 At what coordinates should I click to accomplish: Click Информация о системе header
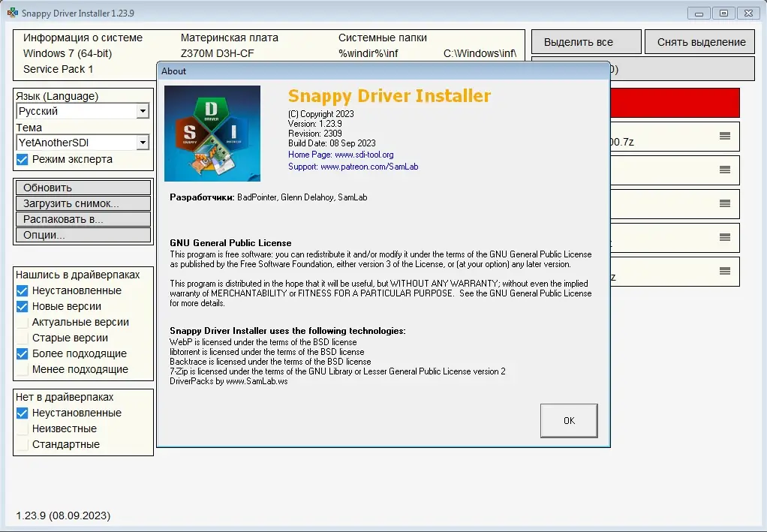click(83, 38)
